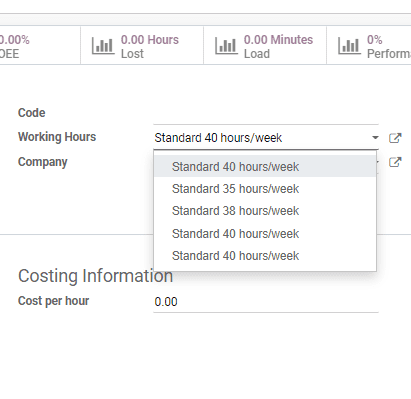Screen dimensions: 411x399
Task: Click the 0% Performance stat button
Action: coord(369,46)
